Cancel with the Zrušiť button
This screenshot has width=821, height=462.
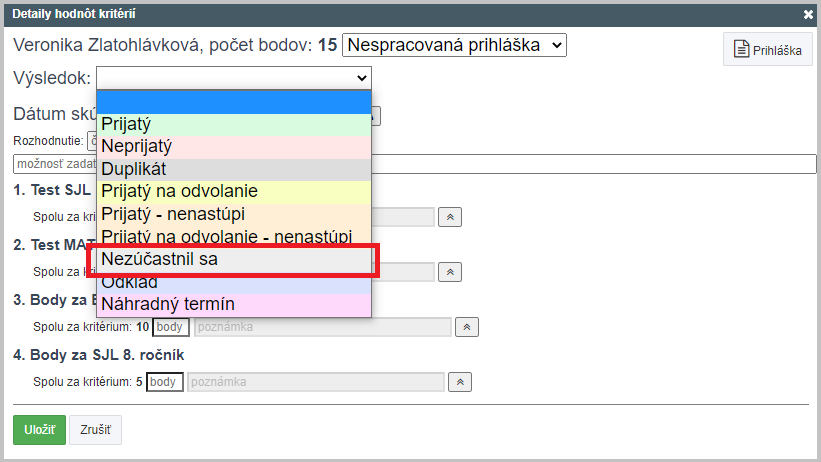click(95, 430)
